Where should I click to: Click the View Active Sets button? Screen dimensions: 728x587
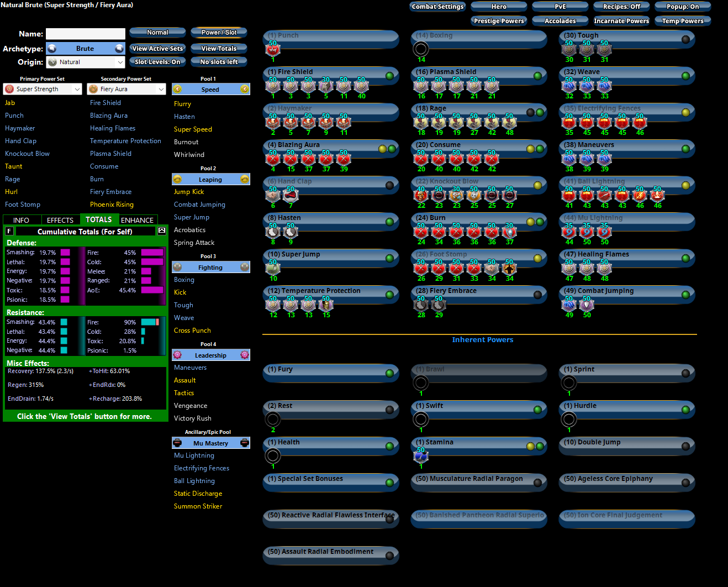(157, 49)
